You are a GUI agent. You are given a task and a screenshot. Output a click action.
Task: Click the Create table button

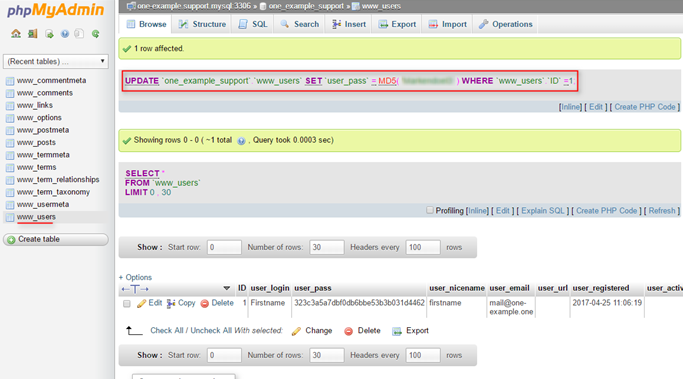click(x=56, y=240)
